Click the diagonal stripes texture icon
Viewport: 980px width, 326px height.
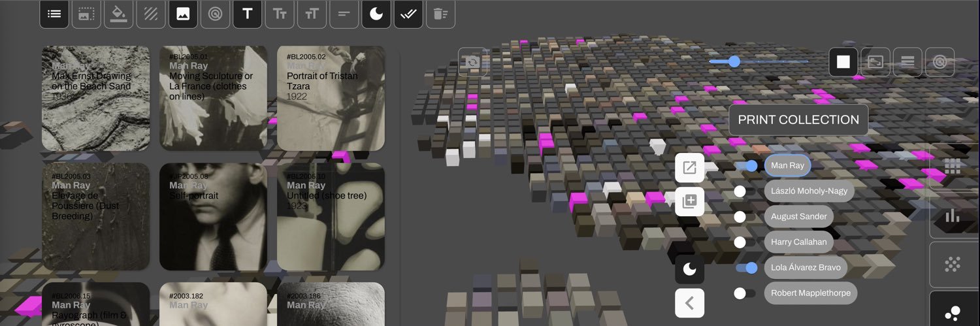151,14
